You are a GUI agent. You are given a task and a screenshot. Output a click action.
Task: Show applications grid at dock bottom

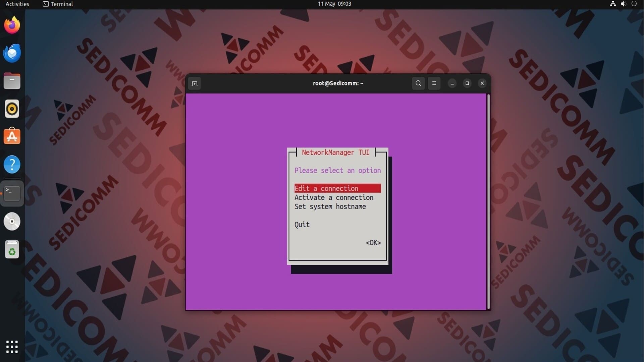[x=12, y=347]
